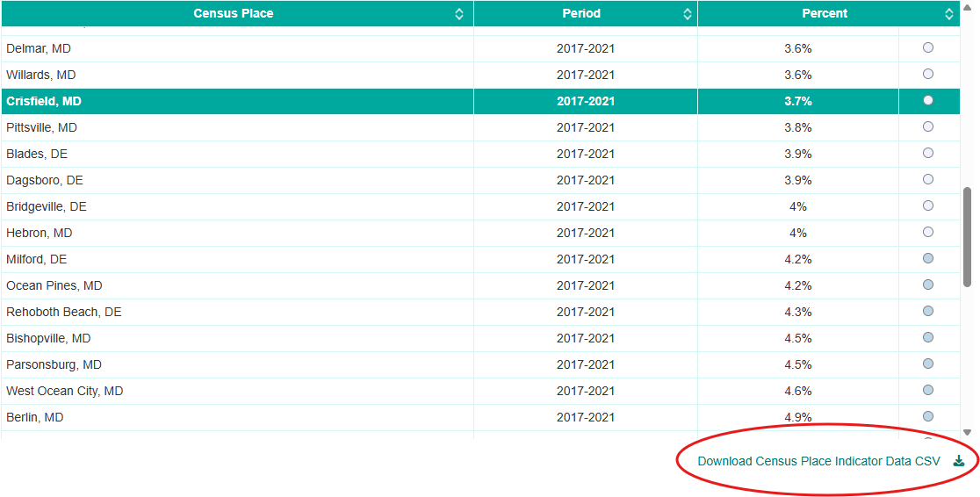Sort table by Percent column arrows
This screenshot has width=980, height=497.
[x=948, y=14]
